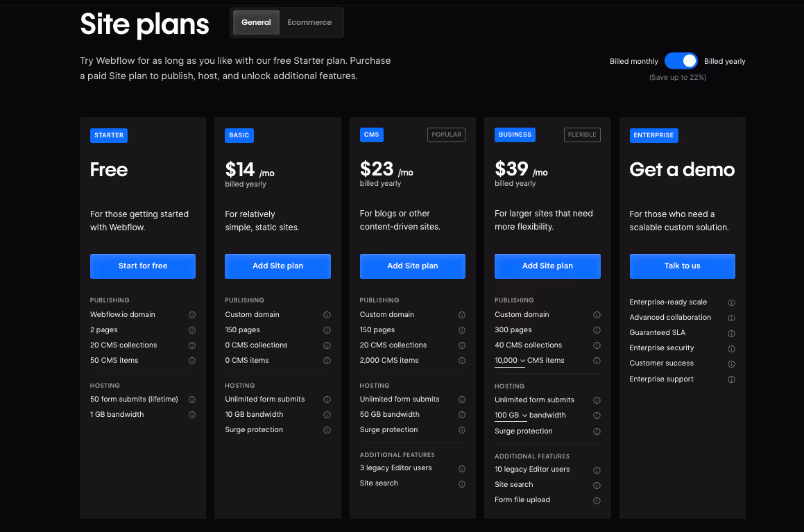Click the $23 /mo price
Screen dimensions: 804x532
point(386,170)
